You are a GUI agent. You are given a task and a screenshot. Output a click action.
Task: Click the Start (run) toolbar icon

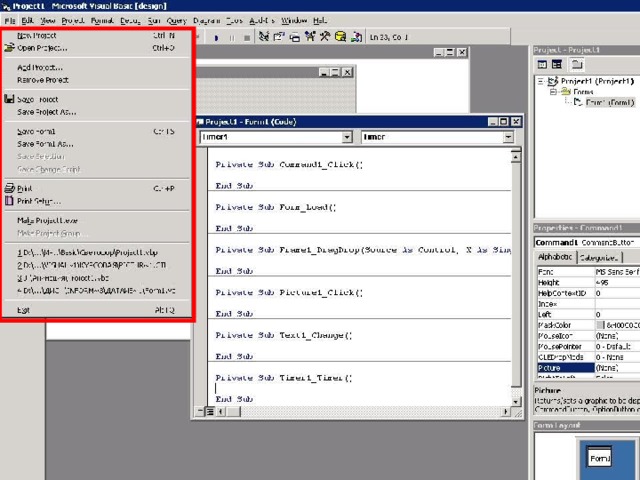pyautogui.click(x=216, y=38)
